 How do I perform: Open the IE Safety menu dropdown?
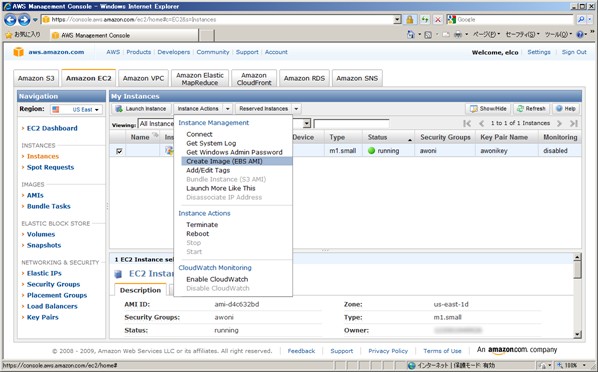[522, 35]
